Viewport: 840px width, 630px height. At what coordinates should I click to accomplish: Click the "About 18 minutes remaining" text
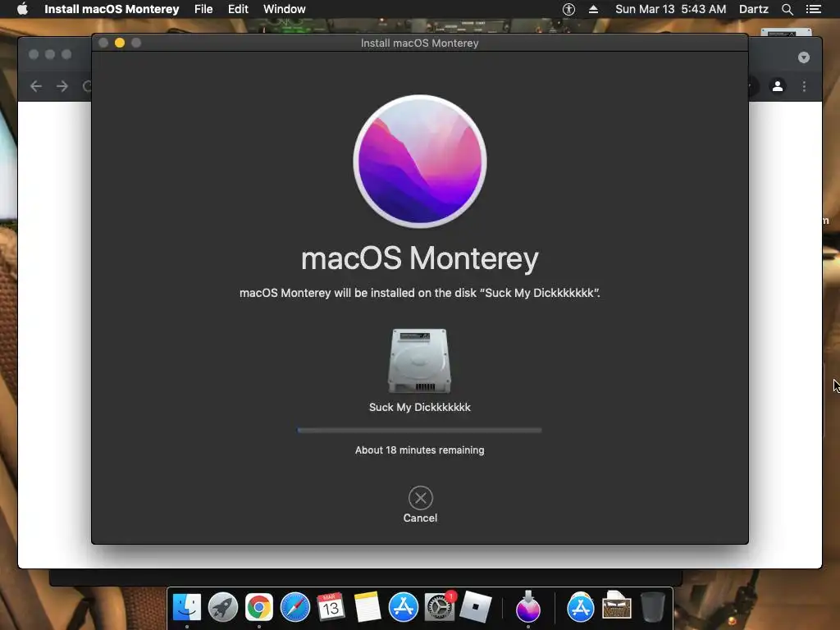(419, 450)
